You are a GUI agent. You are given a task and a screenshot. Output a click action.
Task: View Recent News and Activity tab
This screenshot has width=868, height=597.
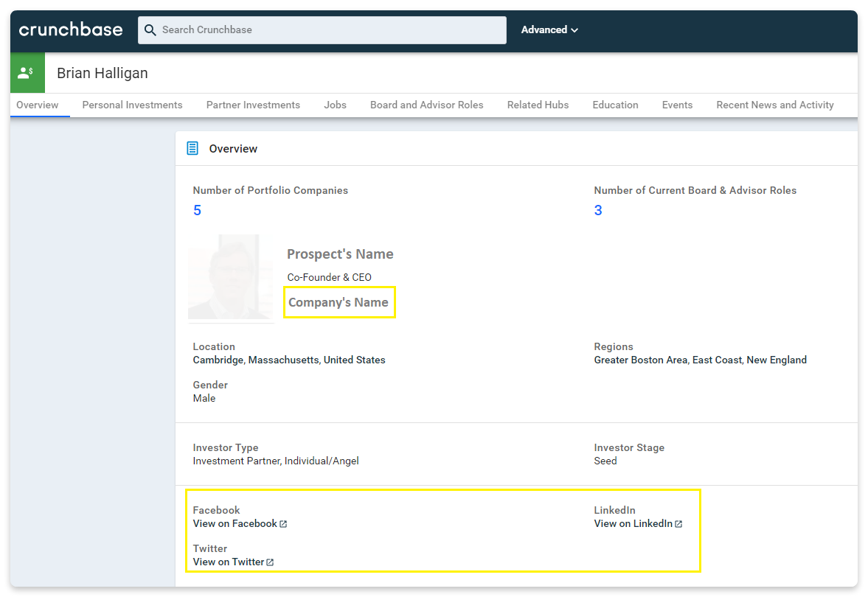click(775, 105)
